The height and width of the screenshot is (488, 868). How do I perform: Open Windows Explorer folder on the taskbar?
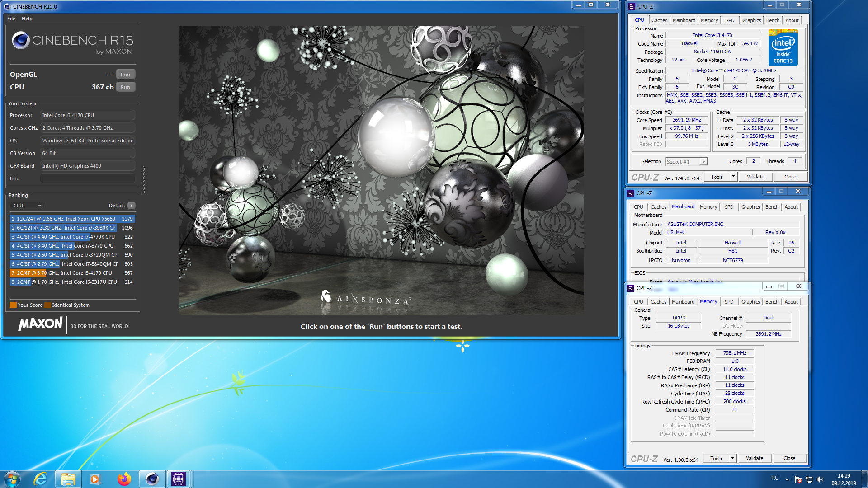click(x=68, y=479)
